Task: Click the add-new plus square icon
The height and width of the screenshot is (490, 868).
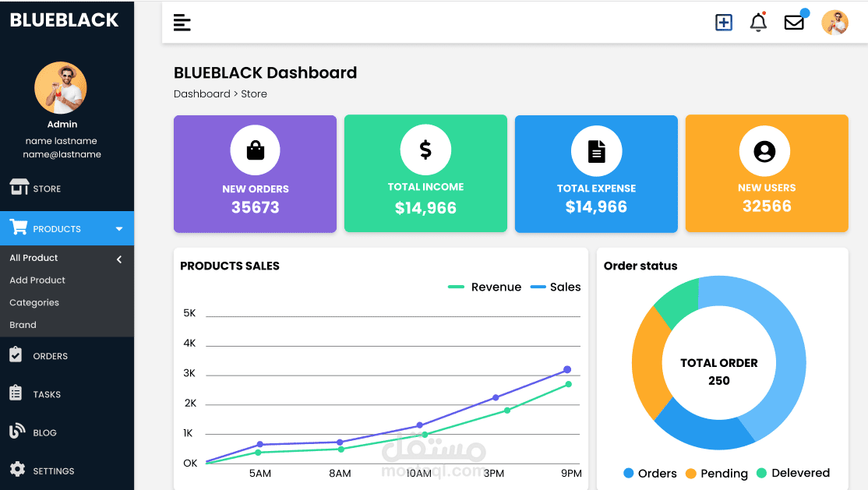Action: (x=723, y=22)
